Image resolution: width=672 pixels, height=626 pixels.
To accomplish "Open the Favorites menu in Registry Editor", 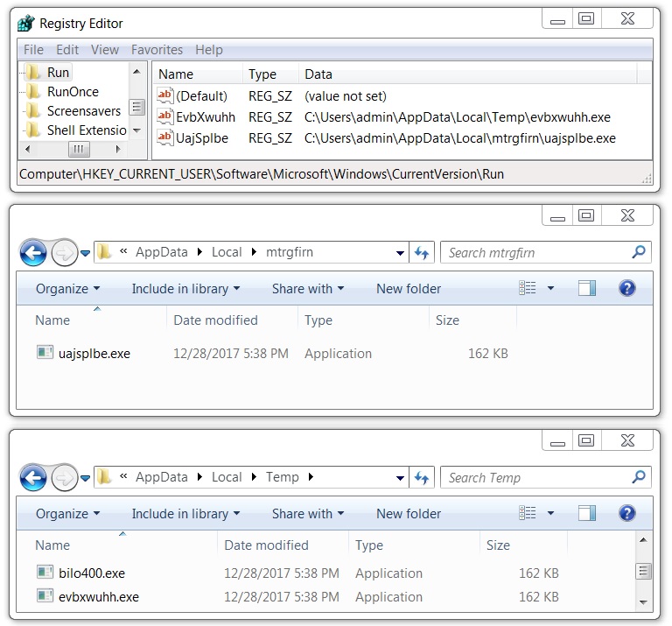I will [157, 50].
